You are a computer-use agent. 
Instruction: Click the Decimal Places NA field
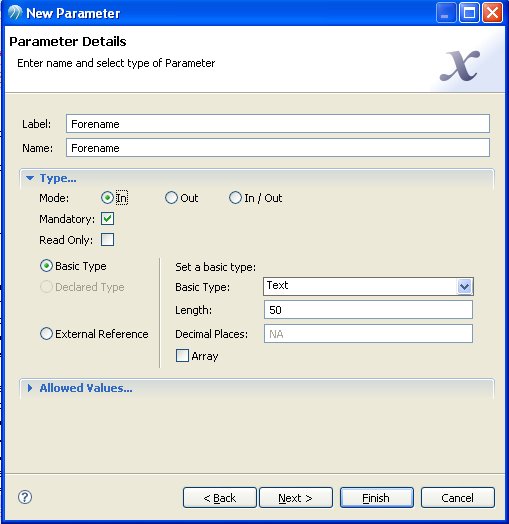pos(368,334)
